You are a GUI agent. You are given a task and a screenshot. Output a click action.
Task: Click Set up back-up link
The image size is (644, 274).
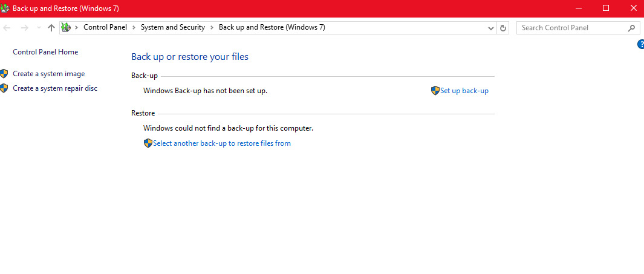pyautogui.click(x=464, y=91)
